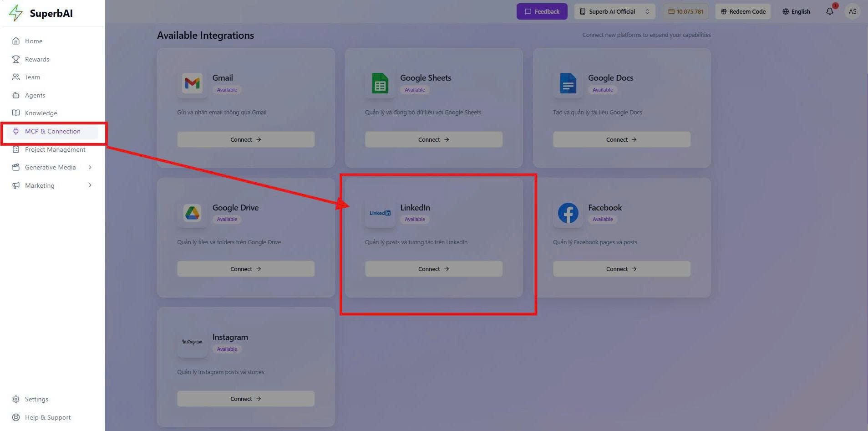
Task: Open Superb AI Official workspace dropdown
Action: point(614,11)
